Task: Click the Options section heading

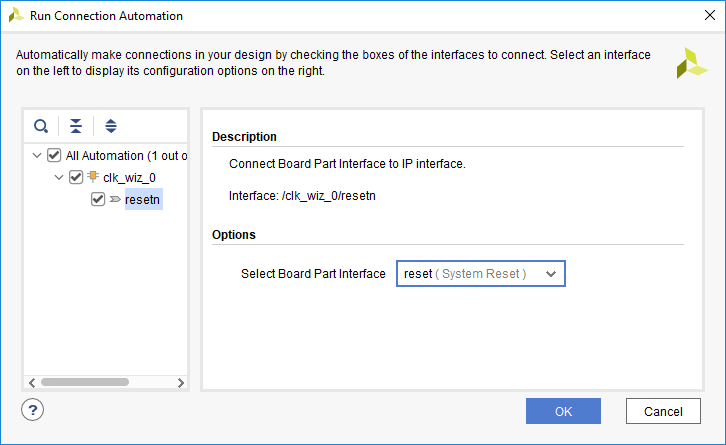Action: click(233, 235)
